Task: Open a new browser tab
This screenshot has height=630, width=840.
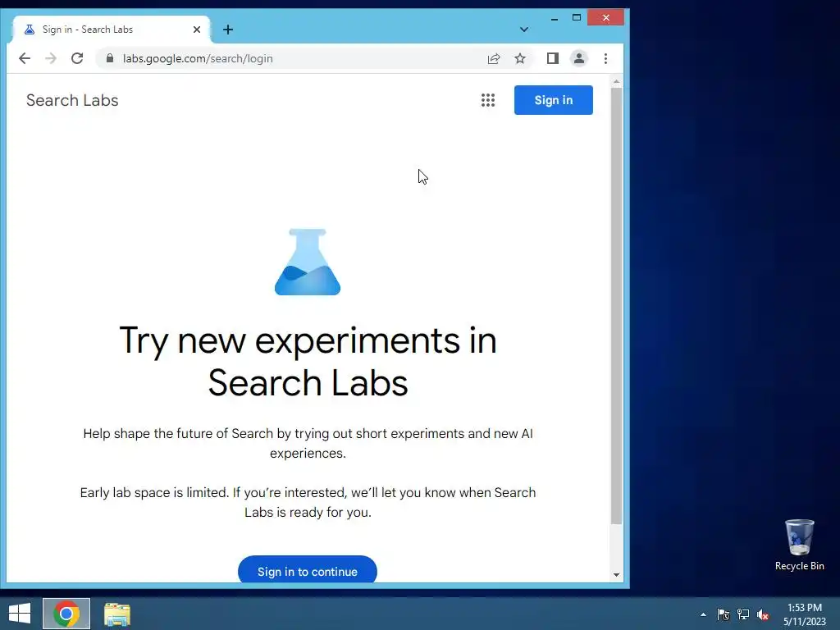Action: (x=228, y=30)
